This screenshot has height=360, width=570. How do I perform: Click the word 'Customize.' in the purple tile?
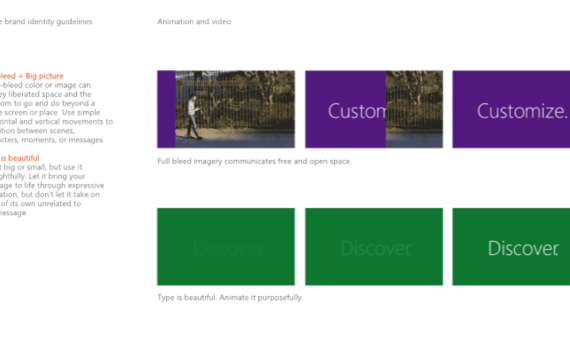pyautogui.click(x=522, y=111)
